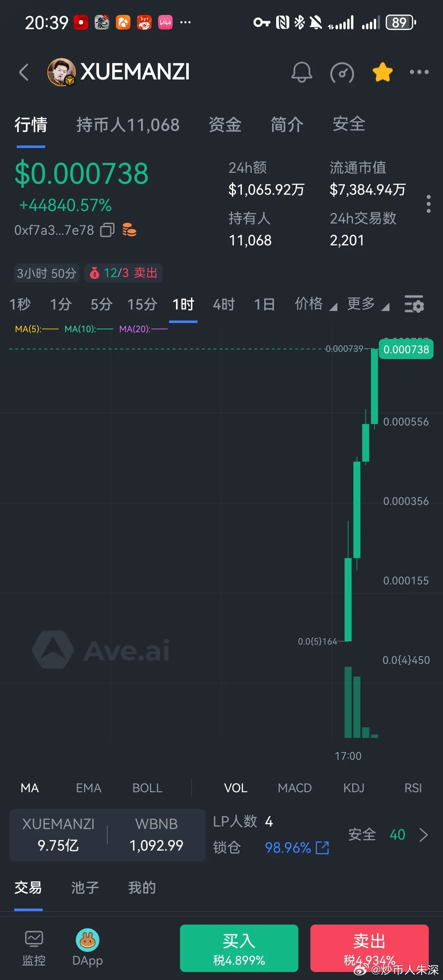Copy contract address 0xf7a3...7e78
This screenshot has width=443, height=980.
pyautogui.click(x=107, y=230)
